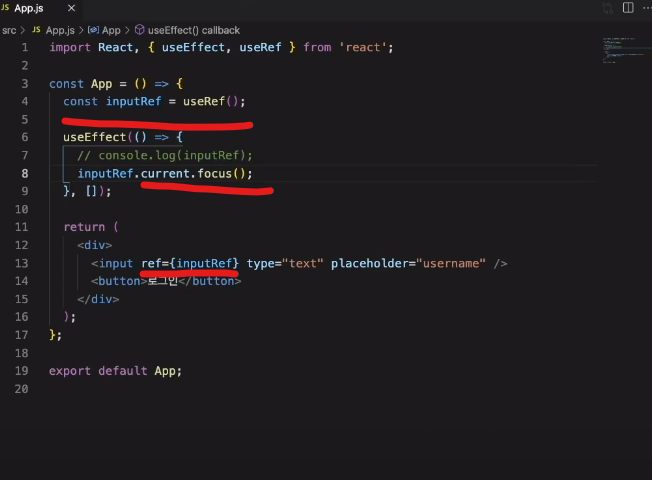The image size is (652, 480).
Task: Click 'current' on line 8
Action: pos(165,173)
